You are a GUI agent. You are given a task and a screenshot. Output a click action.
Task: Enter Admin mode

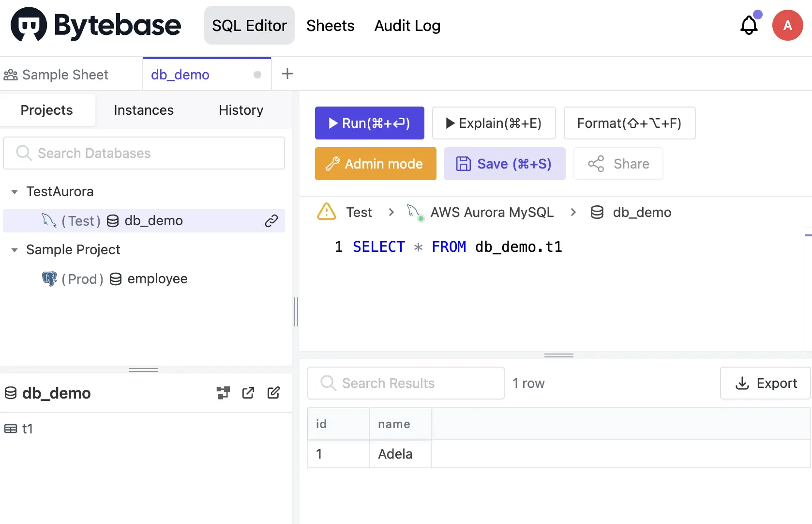376,164
